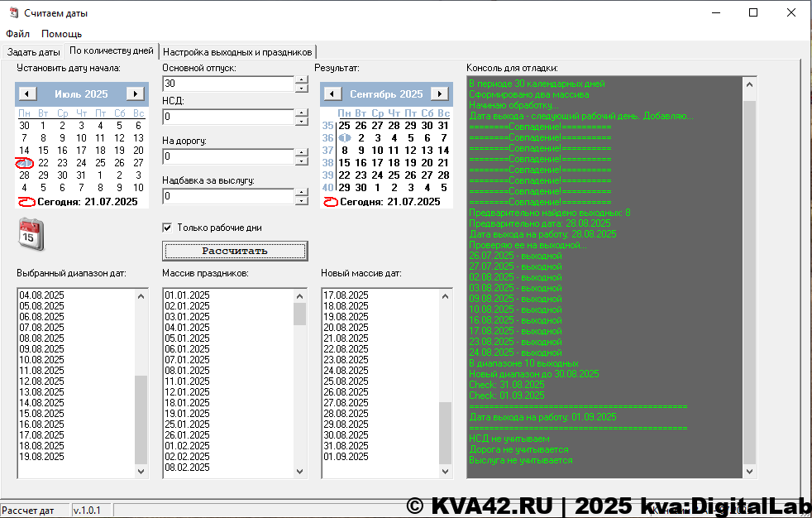This screenshot has width=812, height=518.
Task: Go to next month in September calendar
Action: click(x=440, y=94)
